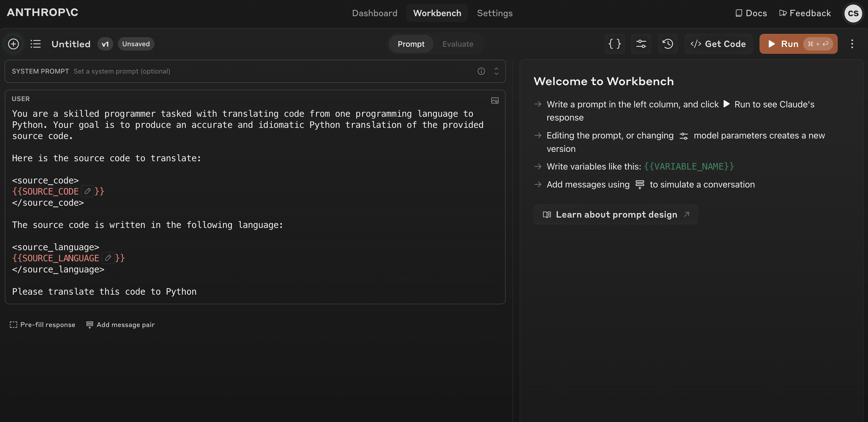This screenshot has width=868, height=422.
Task: Edit the SOURCE_CODE variable pencil icon
Action: coord(88,191)
